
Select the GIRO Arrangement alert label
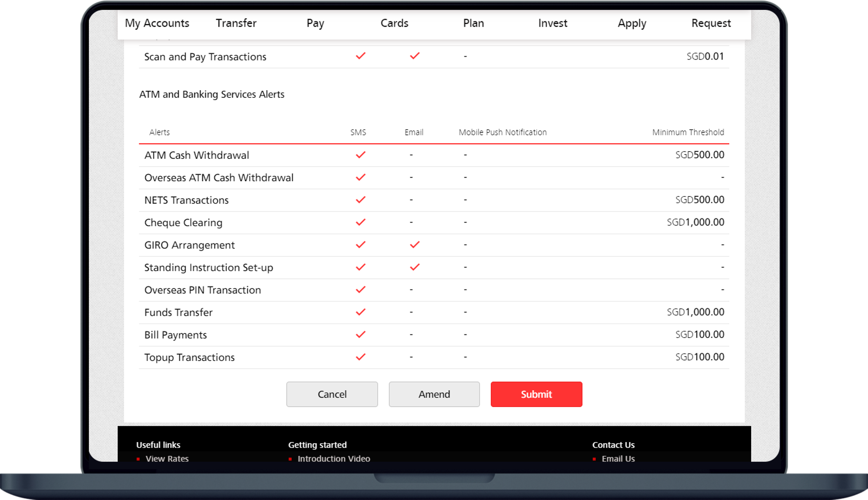(189, 245)
